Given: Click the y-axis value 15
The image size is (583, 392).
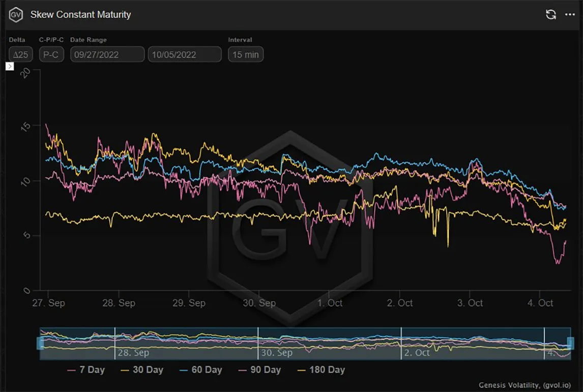Looking at the screenshot, I should click(25, 127).
